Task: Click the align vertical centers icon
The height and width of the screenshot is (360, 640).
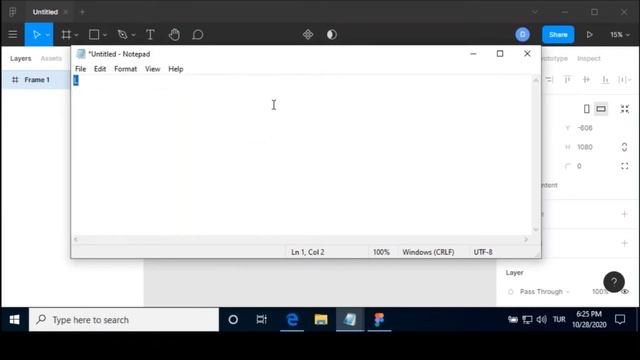Action: pyautogui.click(x=586, y=80)
